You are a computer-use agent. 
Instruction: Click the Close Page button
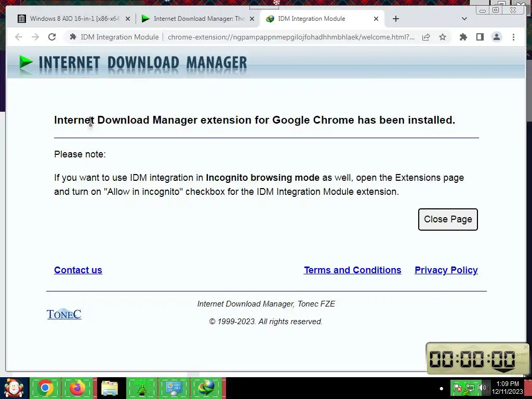coord(448,220)
